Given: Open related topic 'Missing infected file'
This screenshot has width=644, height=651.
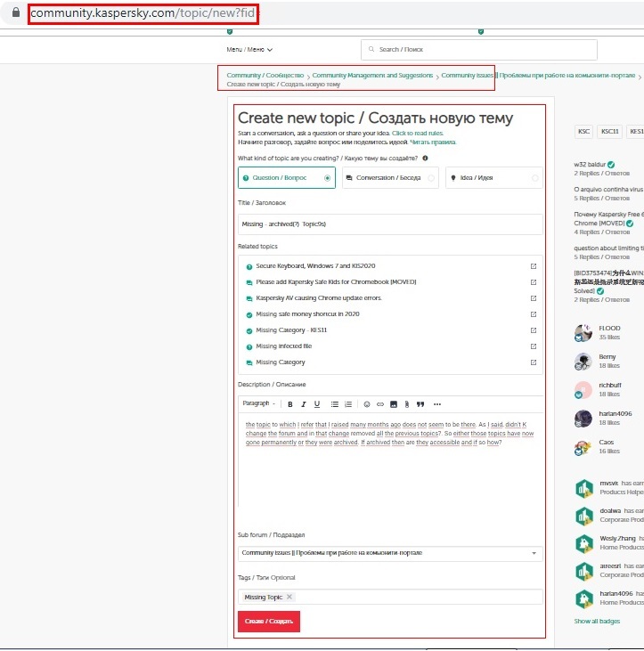Looking at the screenshot, I should (283, 346).
